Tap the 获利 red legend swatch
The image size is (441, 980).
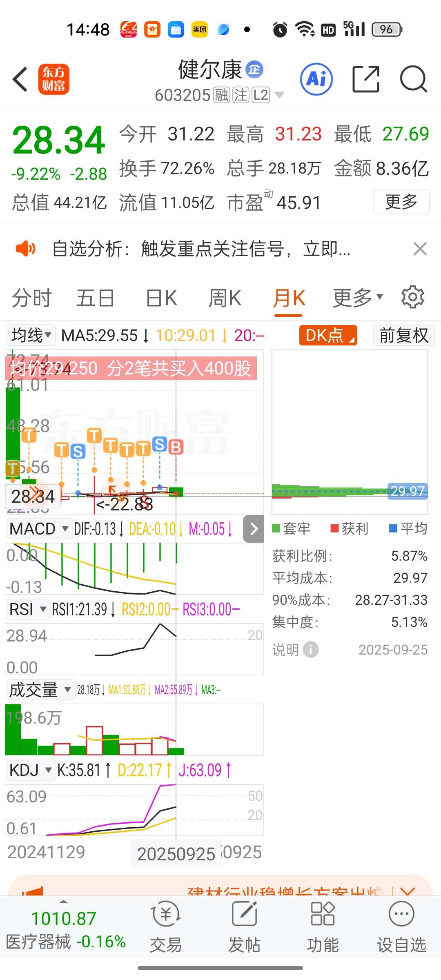click(x=335, y=528)
